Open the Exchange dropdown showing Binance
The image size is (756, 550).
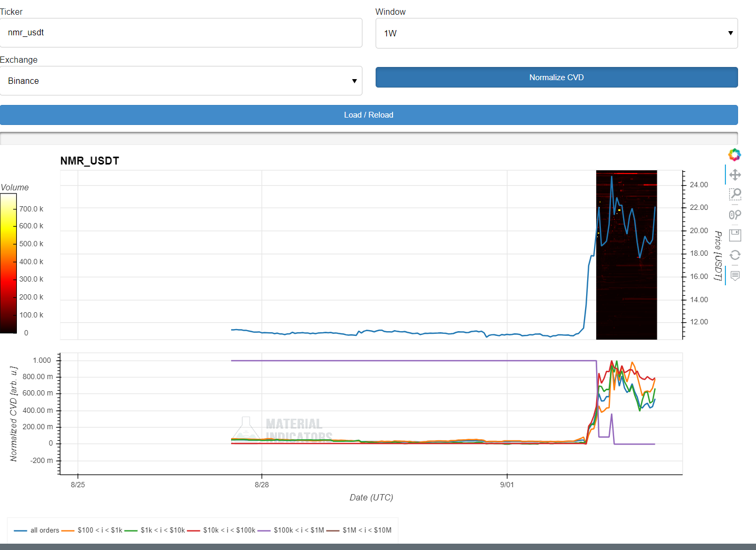[181, 81]
